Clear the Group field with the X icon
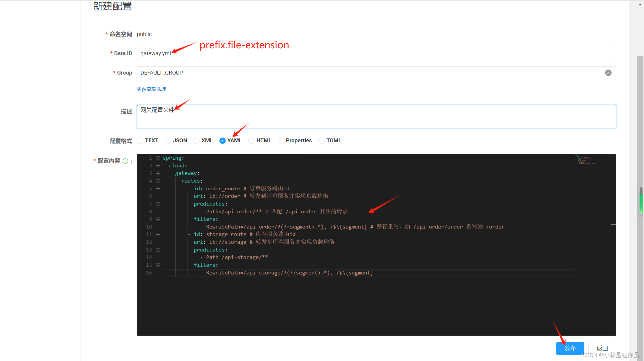The height and width of the screenshot is (361, 644). click(608, 73)
